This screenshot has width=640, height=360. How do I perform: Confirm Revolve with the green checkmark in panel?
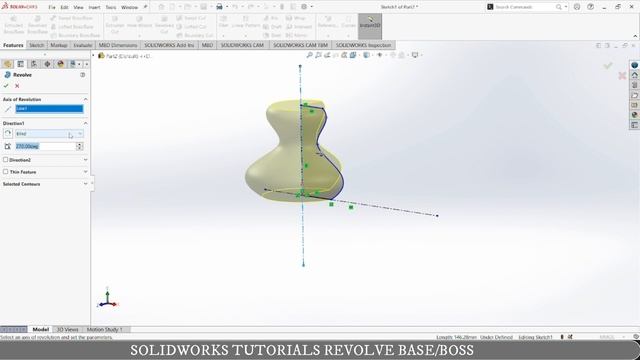point(6,86)
